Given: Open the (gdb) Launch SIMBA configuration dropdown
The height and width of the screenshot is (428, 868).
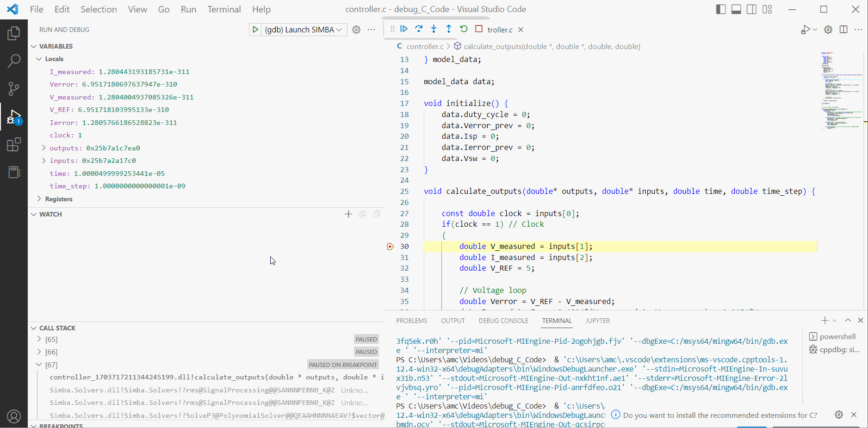Looking at the screenshot, I should pyautogui.click(x=304, y=30).
